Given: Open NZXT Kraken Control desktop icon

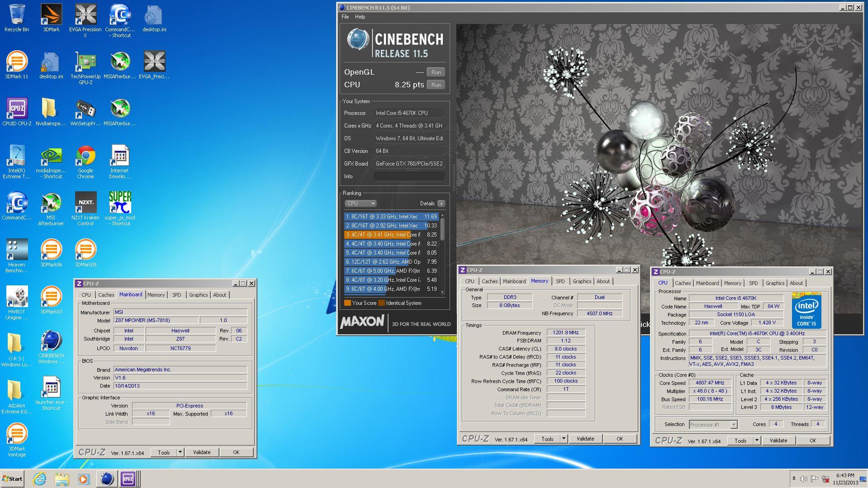Looking at the screenshot, I should tap(85, 209).
